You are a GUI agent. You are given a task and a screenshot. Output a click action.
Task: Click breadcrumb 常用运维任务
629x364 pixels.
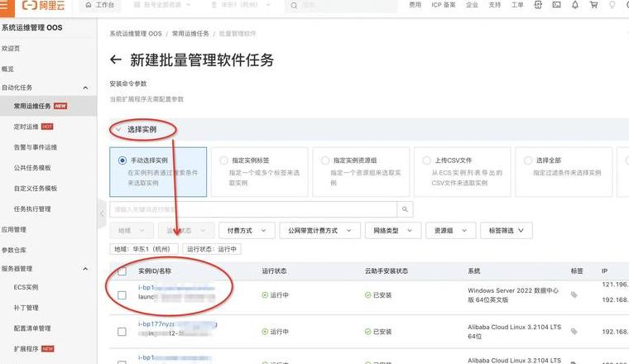(190, 34)
